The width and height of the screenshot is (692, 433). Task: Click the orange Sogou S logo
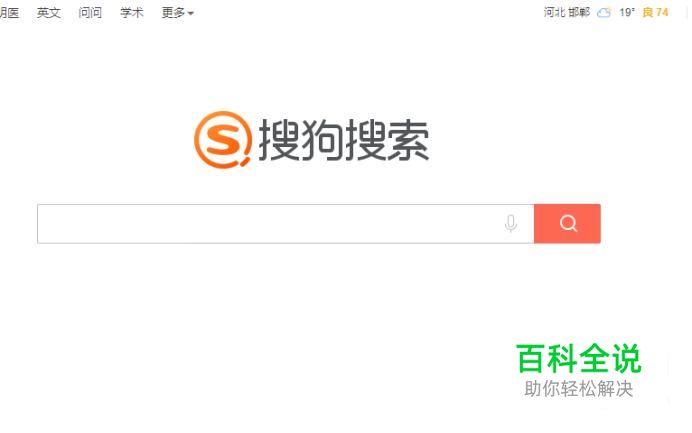[223, 140]
